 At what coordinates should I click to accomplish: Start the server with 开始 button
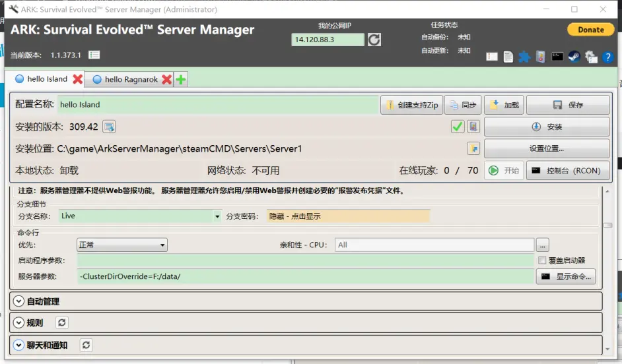(504, 171)
